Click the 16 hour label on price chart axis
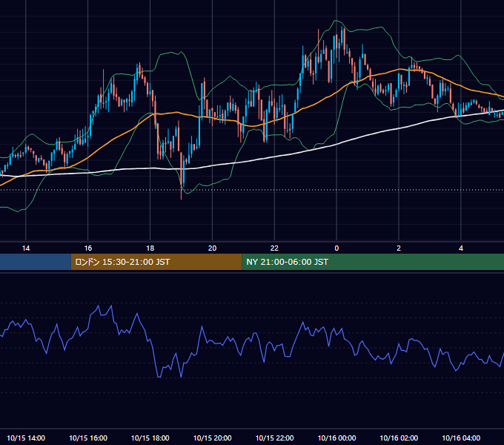The width and height of the screenshot is (504, 445). pyautogui.click(x=87, y=248)
